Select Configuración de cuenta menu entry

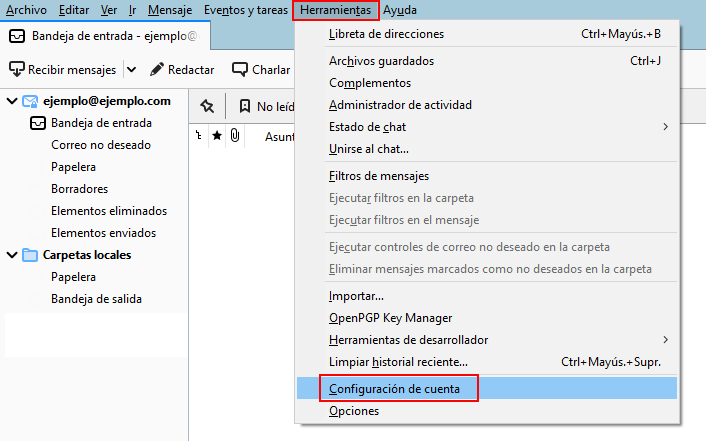[x=394, y=388]
